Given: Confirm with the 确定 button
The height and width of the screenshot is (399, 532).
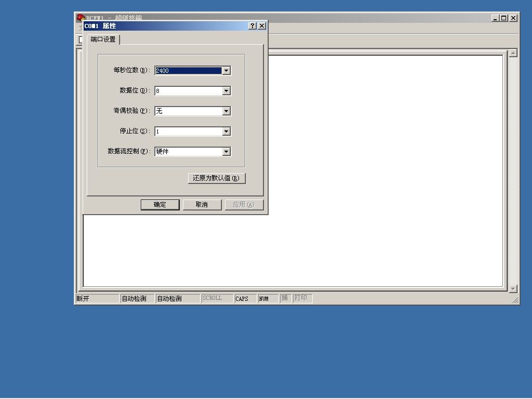Looking at the screenshot, I should tap(160, 205).
